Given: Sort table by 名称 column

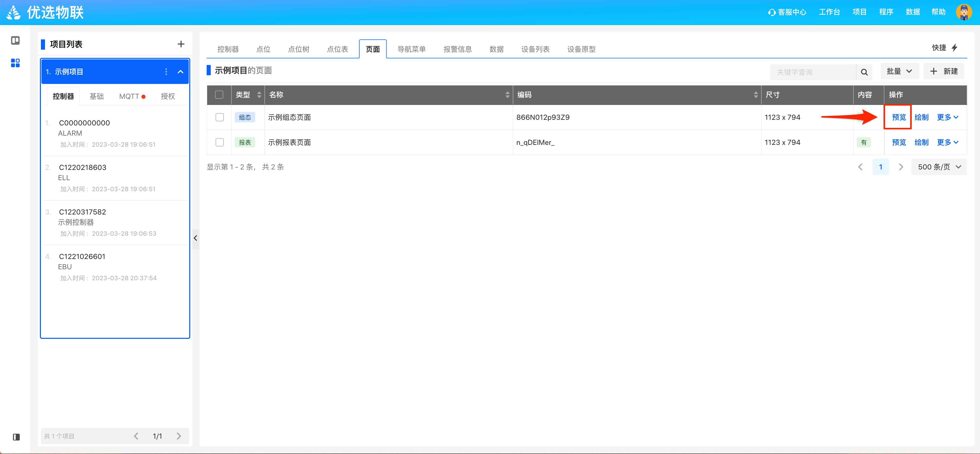Looking at the screenshot, I should pyautogui.click(x=507, y=95).
